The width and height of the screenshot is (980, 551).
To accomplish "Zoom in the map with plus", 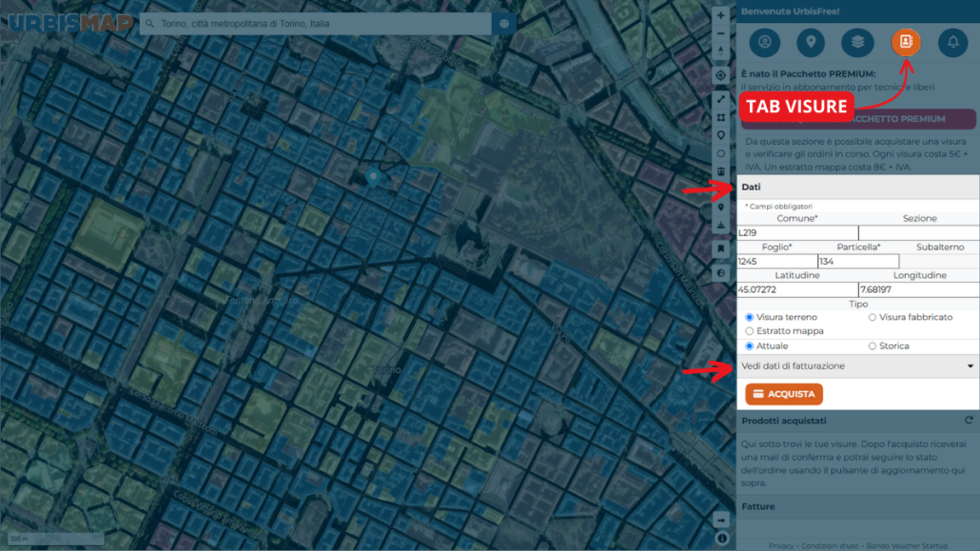I will point(720,15).
